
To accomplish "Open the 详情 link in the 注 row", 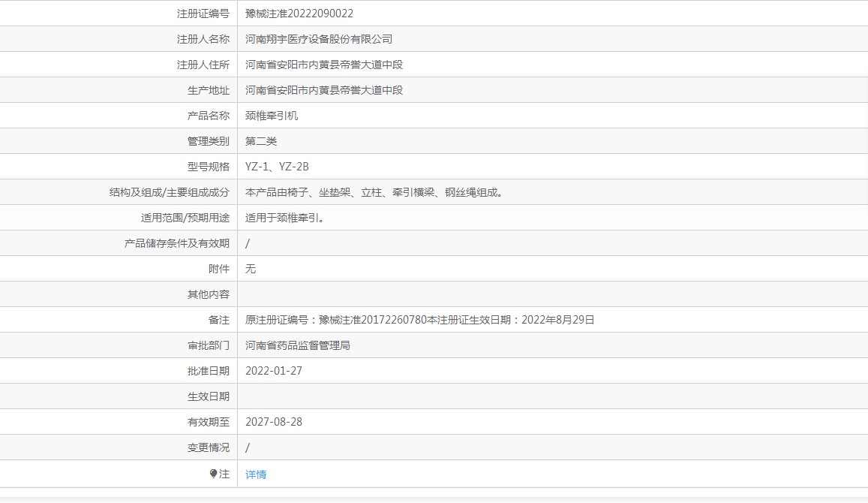I will (x=256, y=474).
